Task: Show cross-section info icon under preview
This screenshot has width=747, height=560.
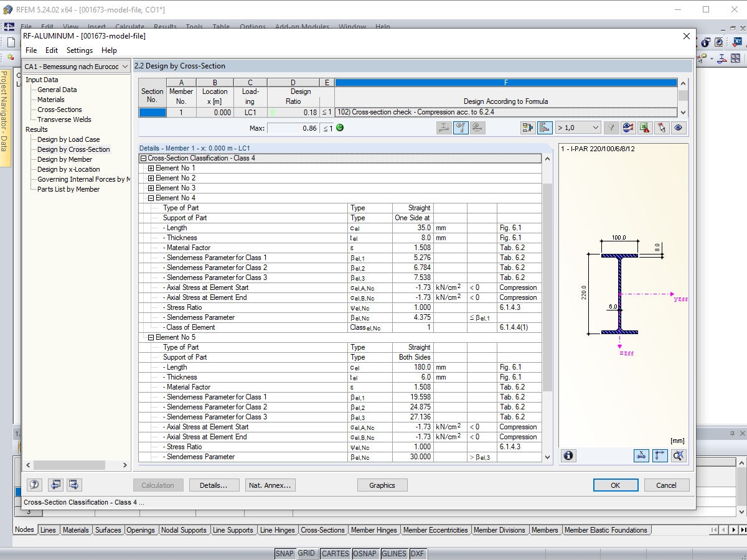Action: point(568,455)
